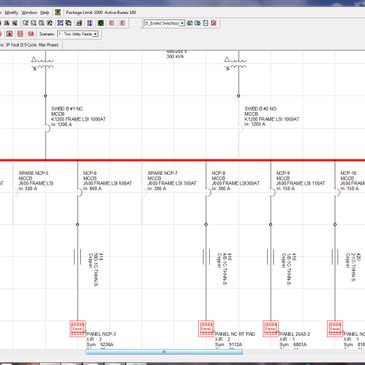This screenshot has width=365, height=365.
Task: Click the red X icon right of view dropdown
Action: point(214,23)
